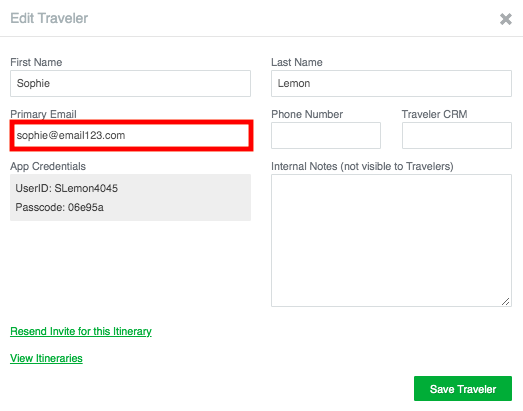Image resolution: width=523 pixels, height=411 pixels.
Task: Click the Last Name label
Action: 297,62
